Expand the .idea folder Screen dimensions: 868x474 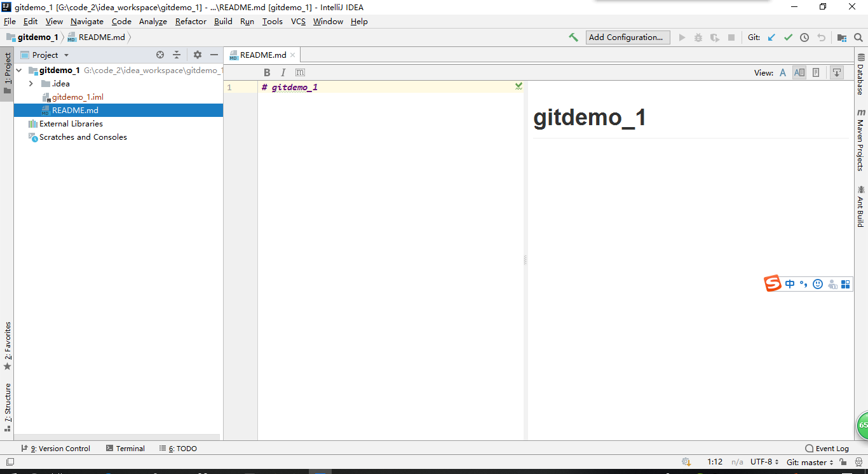[31, 84]
